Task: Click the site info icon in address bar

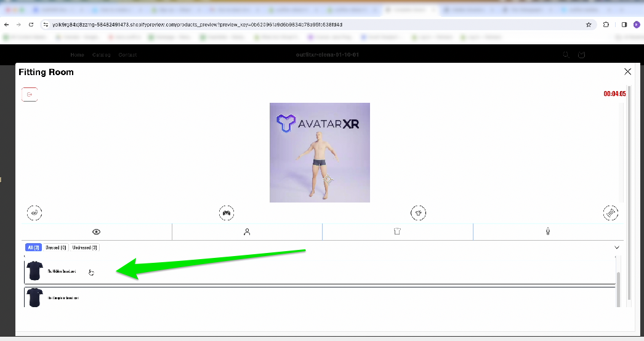Action: coord(46,25)
